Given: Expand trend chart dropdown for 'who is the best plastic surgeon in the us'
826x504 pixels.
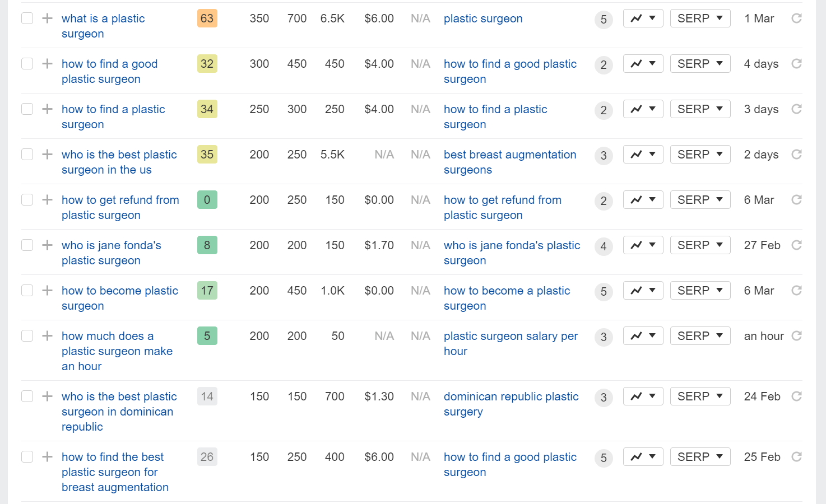Looking at the screenshot, I should 643,155.
